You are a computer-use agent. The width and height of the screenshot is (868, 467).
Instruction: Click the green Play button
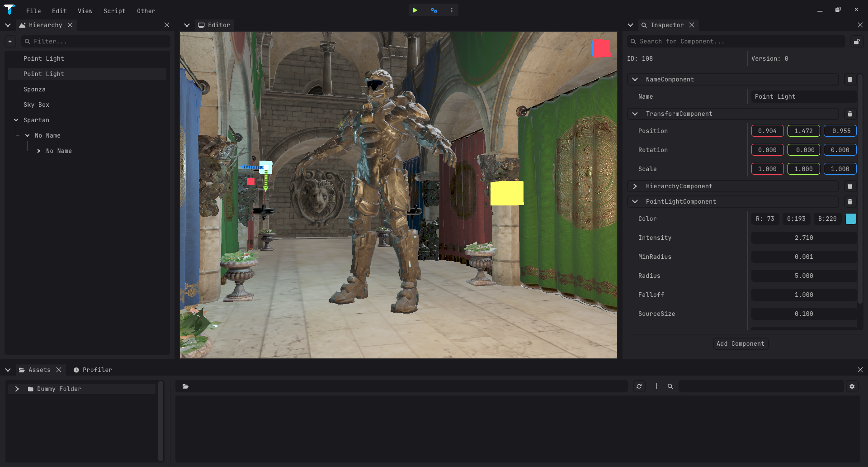tap(415, 10)
